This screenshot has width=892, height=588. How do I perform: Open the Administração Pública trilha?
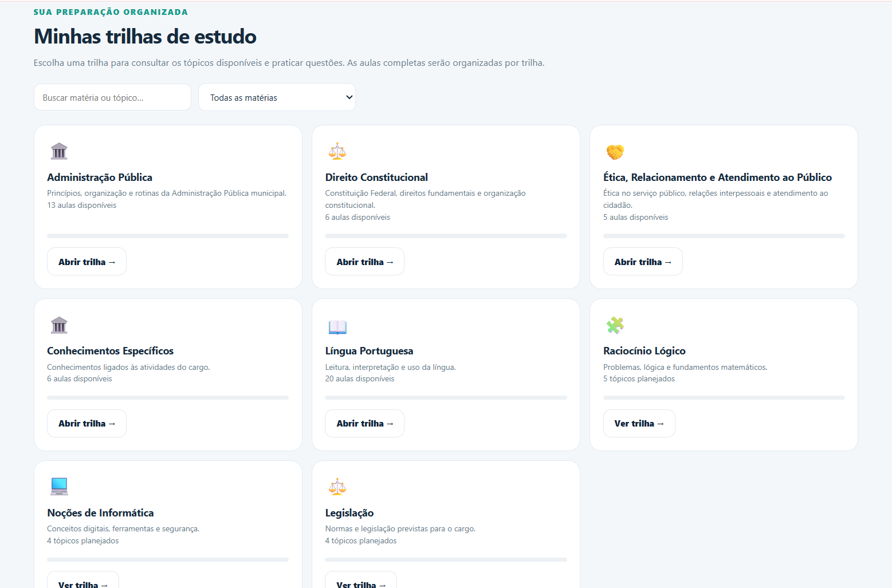pyautogui.click(x=87, y=262)
